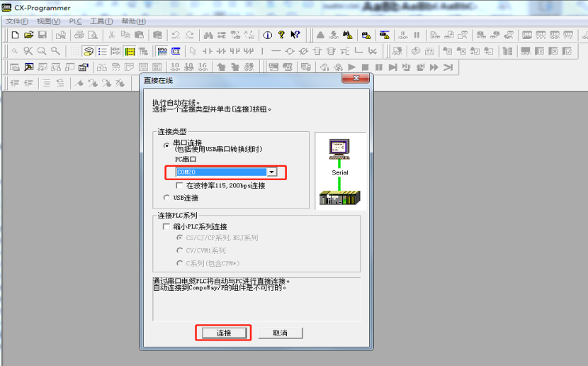588x366 pixels.
Task: Click the 连接 button
Action: coord(224,333)
